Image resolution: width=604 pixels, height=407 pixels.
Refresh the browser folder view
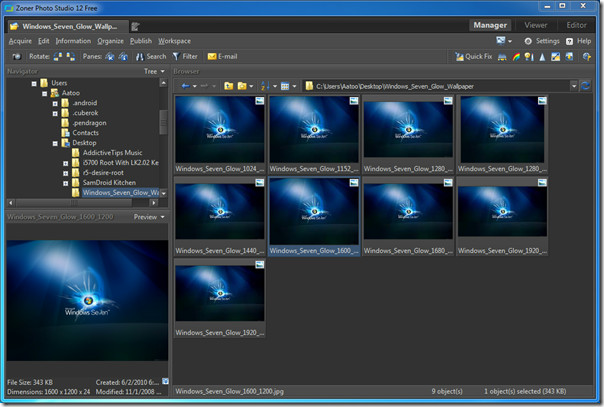[586, 86]
